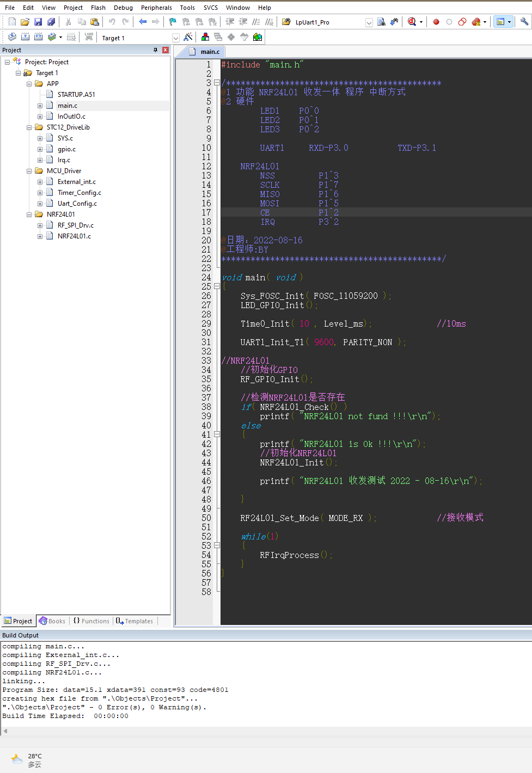Create a new file with the New icon
Image resolution: width=532 pixels, height=773 pixels.
(x=12, y=22)
